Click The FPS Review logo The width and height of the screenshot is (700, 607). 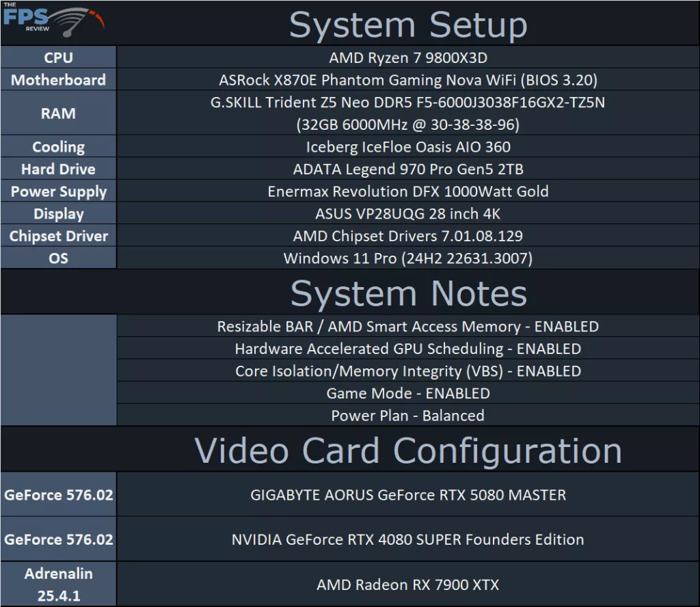click(x=53, y=20)
